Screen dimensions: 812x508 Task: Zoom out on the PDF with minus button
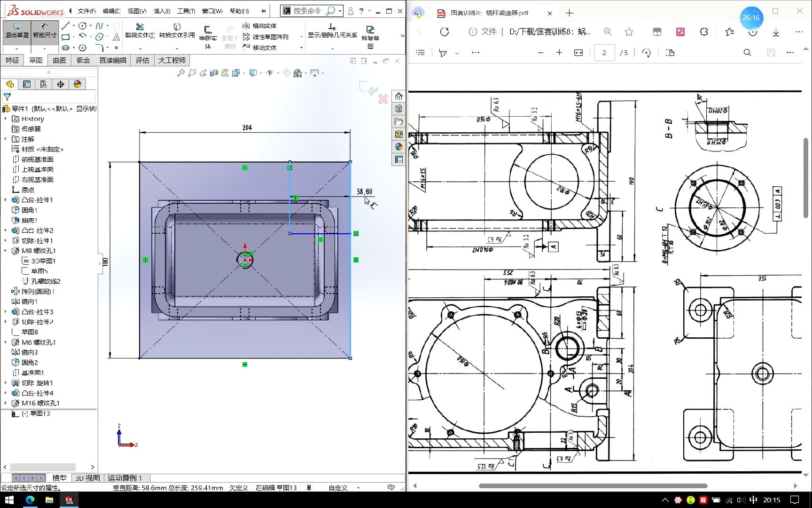540,53
